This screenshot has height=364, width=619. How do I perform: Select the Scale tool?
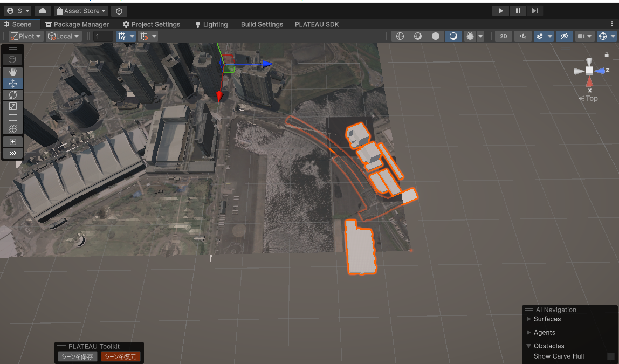[12, 106]
